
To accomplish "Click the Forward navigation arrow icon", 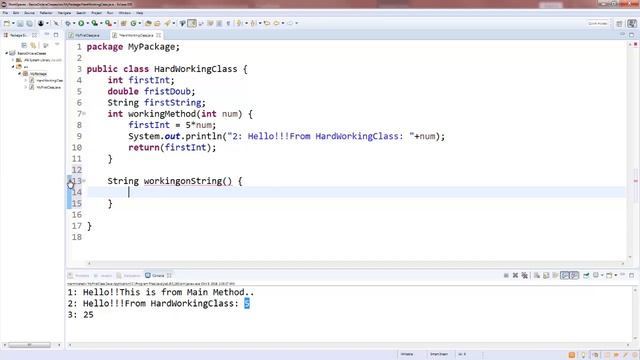I will (290, 24).
